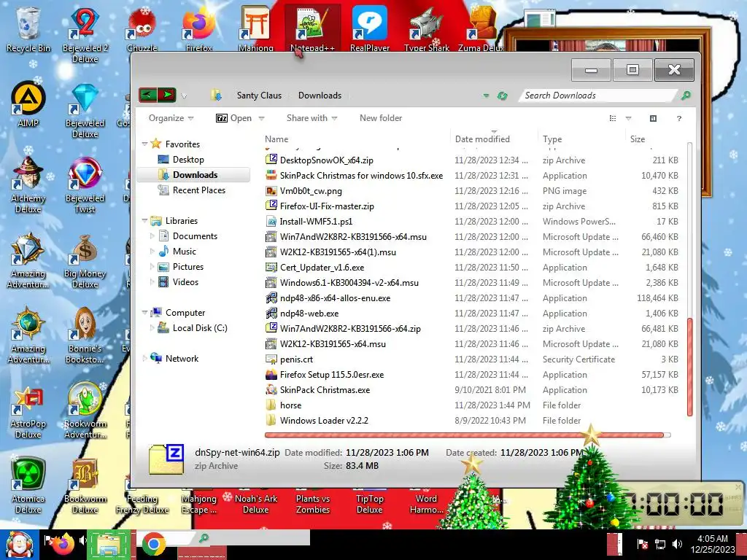Open Bonnie's Bookstore desktop icon
The height and width of the screenshot is (560, 747).
[85, 335]
